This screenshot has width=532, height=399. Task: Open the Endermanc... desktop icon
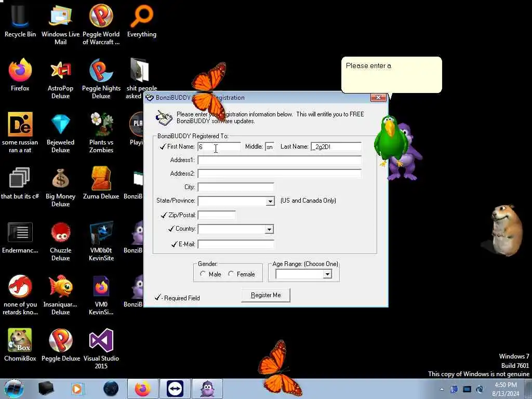coord(20,237)
